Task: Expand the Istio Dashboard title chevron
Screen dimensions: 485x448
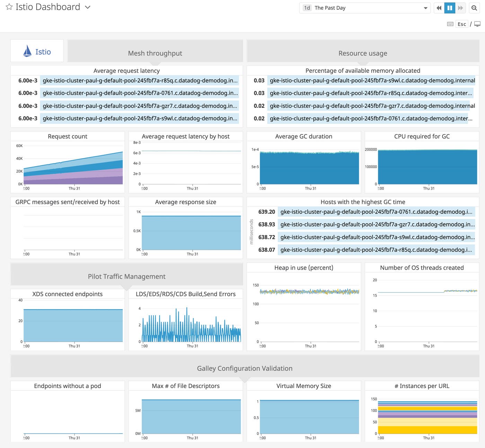Action: tap(88, 7)
